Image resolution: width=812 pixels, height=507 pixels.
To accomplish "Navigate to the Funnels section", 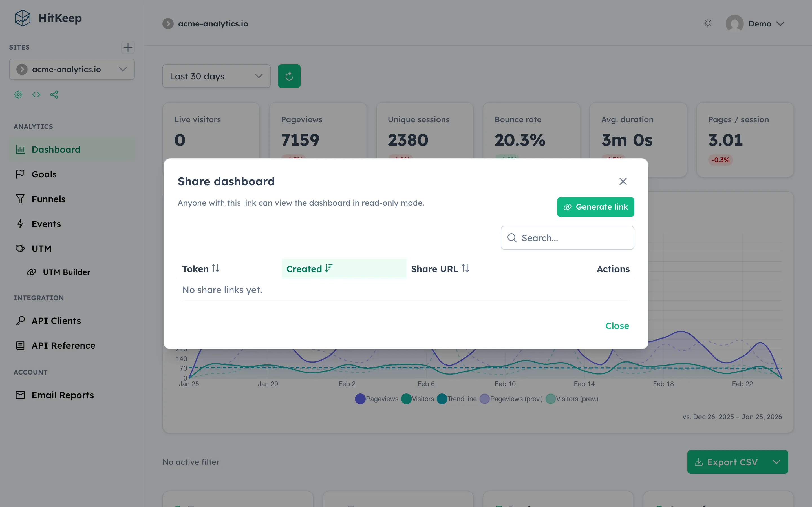I will (49, 199).
